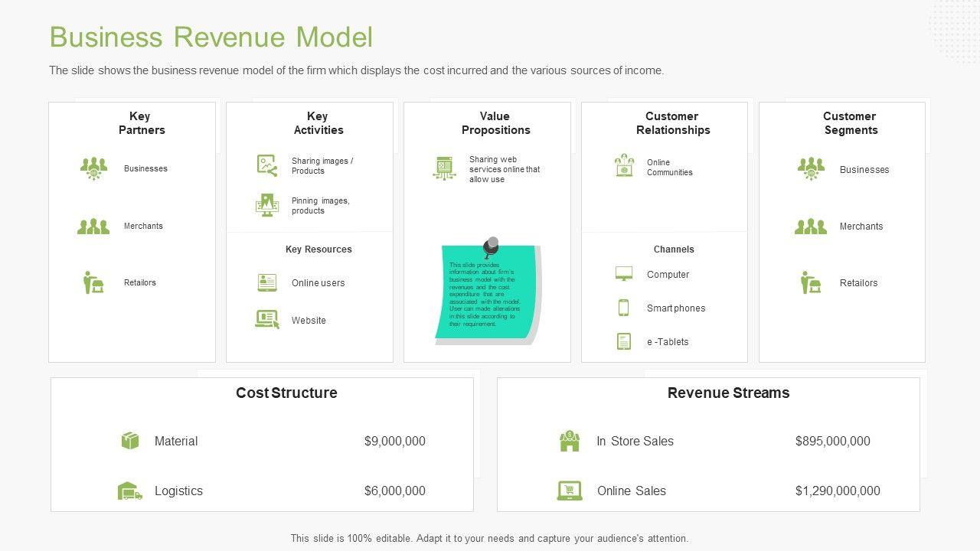Click the Online Sales cart icon
Viewport: 980px width, 551px height.
coord(569,491)
